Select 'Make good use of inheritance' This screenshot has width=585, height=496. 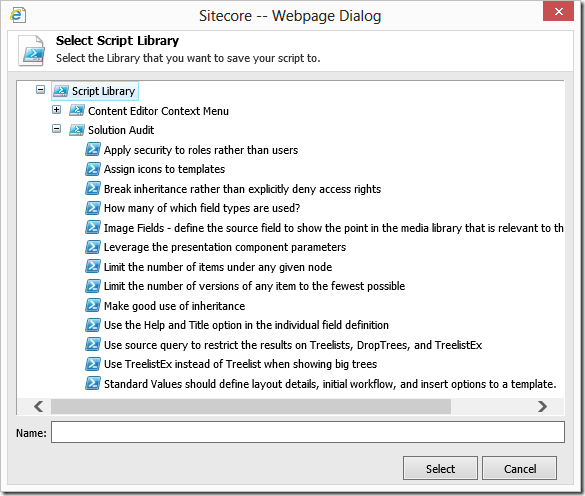[174, 306]
